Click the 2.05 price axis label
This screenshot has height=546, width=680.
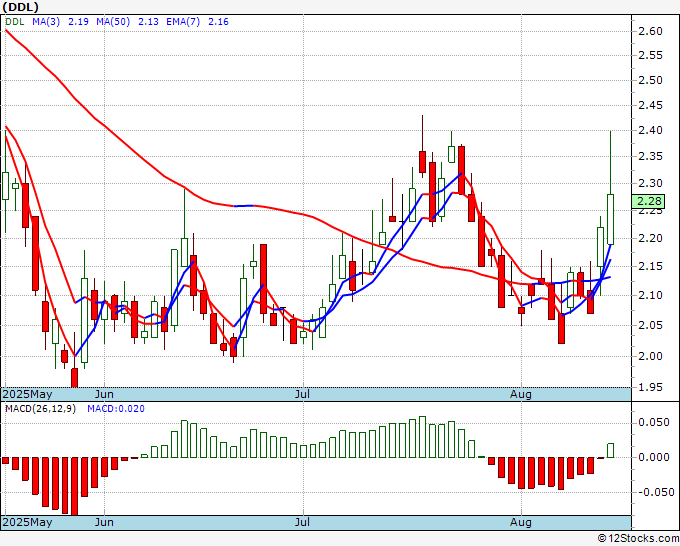point(650,325)
